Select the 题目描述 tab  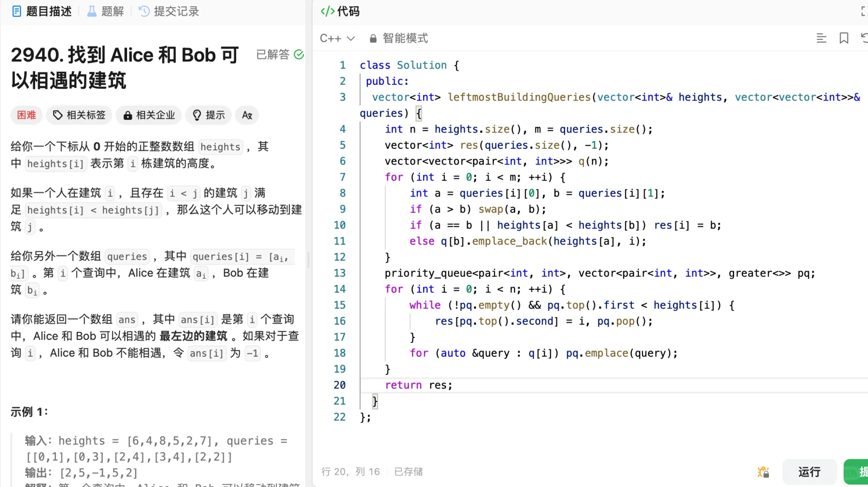pyautogui.click(x=42, y=11)
